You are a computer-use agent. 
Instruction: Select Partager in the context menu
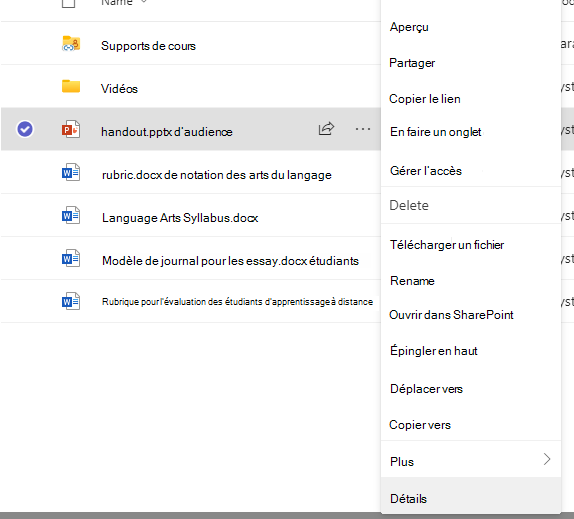pyautogui.click(x=412, y=63)
